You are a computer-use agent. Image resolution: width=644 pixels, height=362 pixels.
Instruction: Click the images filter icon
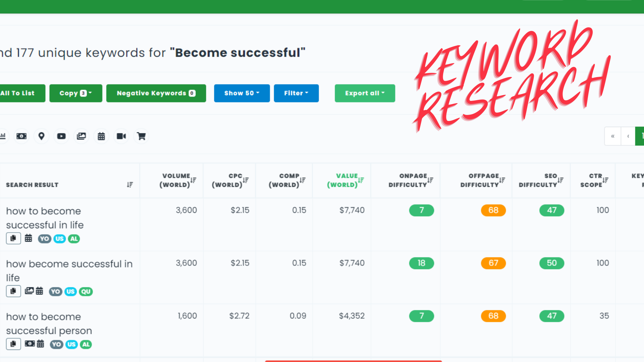click(x=82, y=136)
